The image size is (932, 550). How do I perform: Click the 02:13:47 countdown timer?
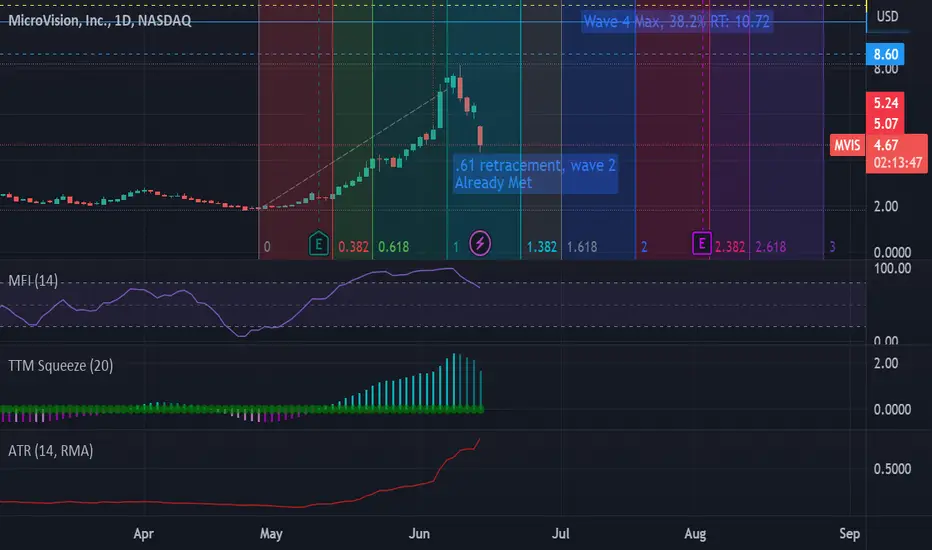point(898,163)
